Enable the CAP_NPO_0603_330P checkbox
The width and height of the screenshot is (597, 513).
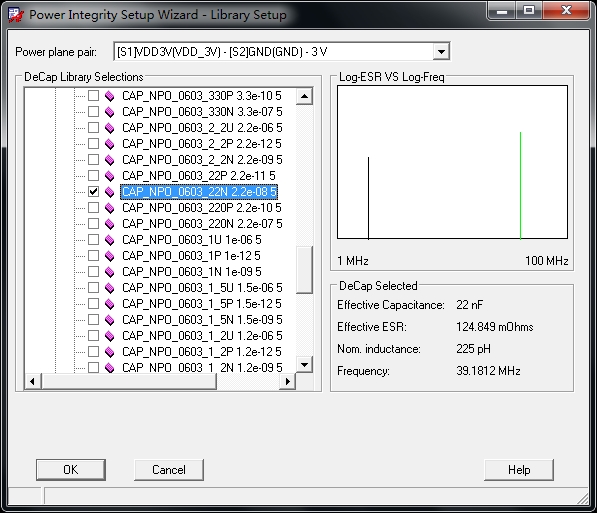click(x=93, y=96)
